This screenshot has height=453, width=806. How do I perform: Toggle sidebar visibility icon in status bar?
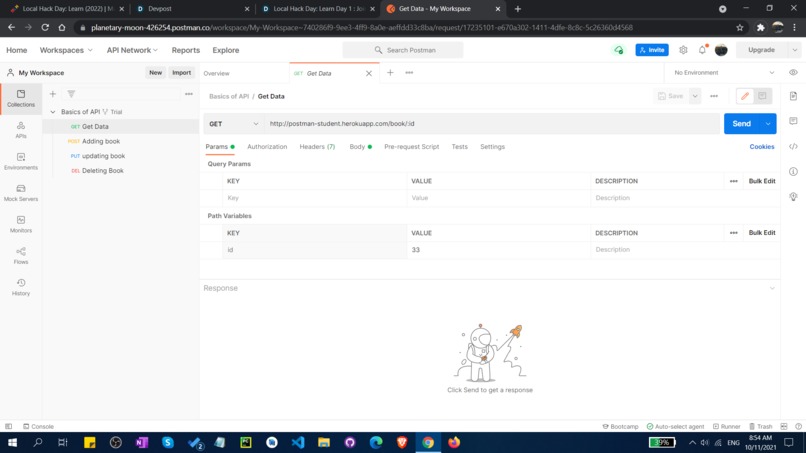click(8, 426)
